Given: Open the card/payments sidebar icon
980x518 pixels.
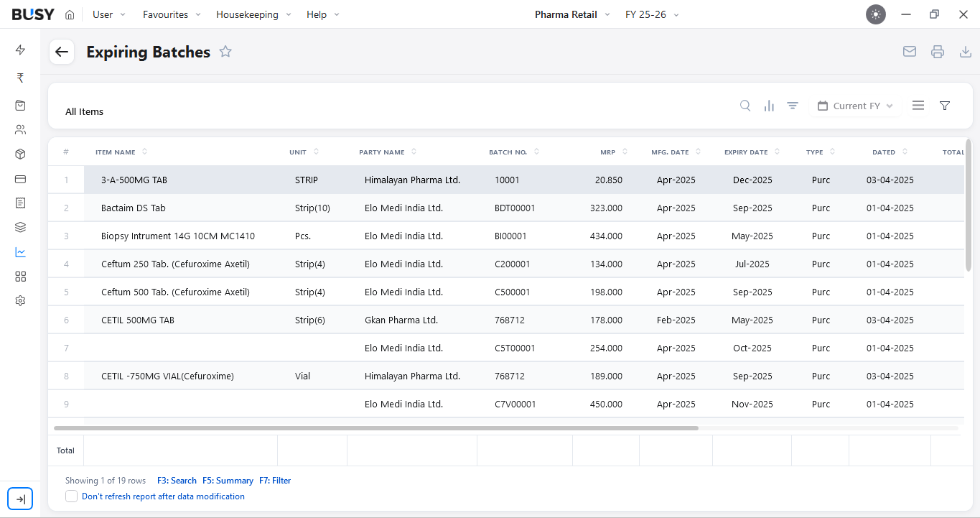Looking at the screenshot, I should (x=20, y=179).
